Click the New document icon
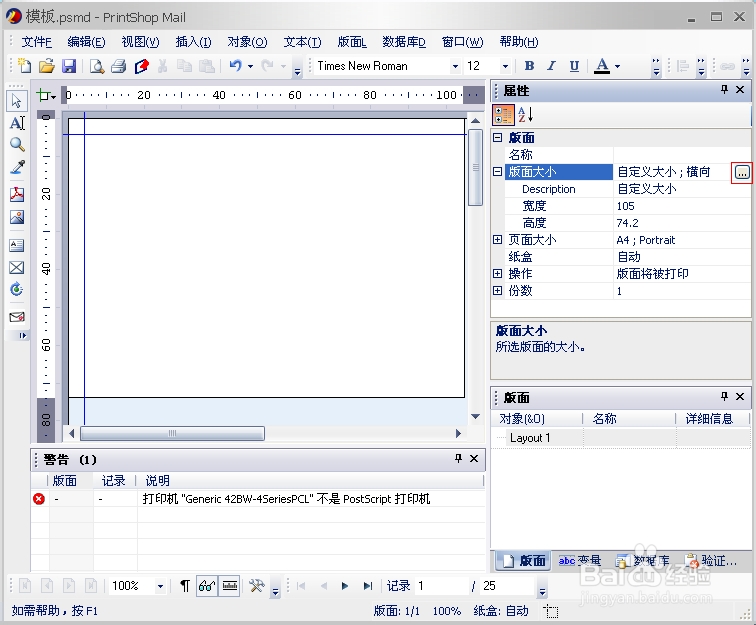Viewport: 756px width, 625px height. 24,66
